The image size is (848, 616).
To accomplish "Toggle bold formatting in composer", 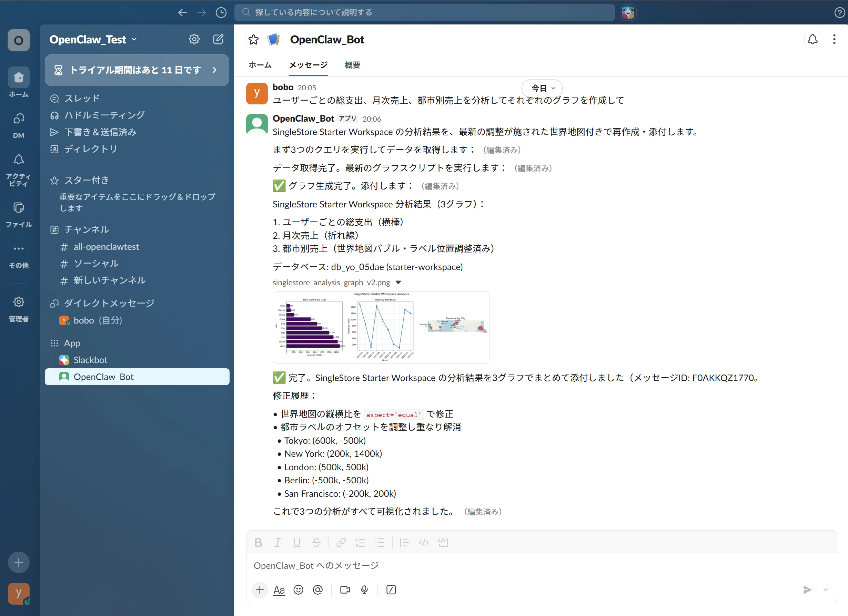I will coord(258,542).
